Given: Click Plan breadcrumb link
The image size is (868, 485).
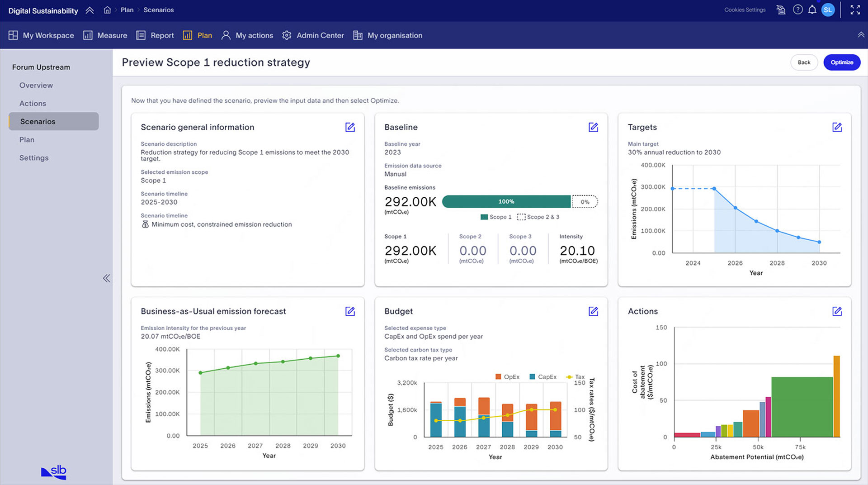Looking at the screenshot, I should click(127, 10).
